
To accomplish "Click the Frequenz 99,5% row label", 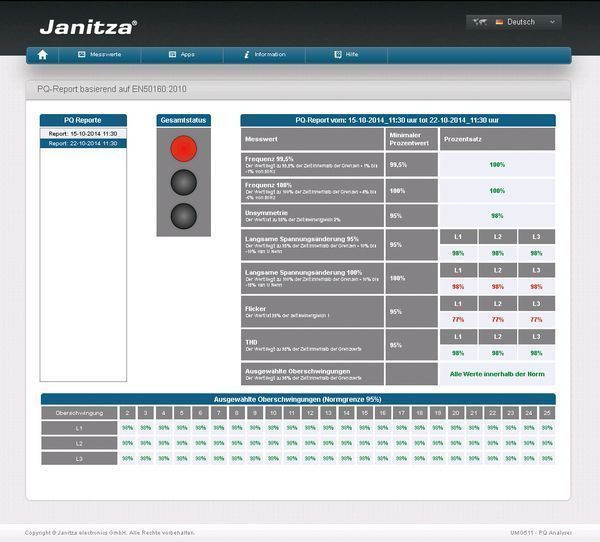I will (x=270, y=159).
